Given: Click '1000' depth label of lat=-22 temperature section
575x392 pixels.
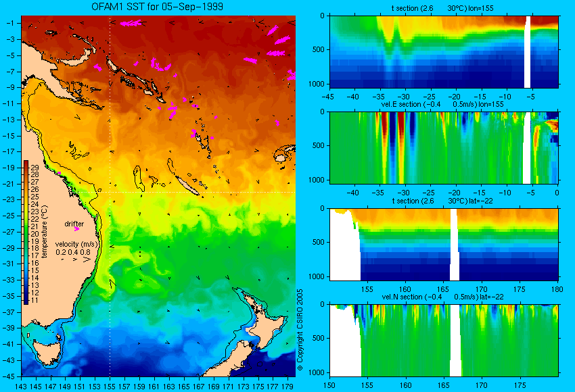Looking at the screenshot, I should (317, 276).
